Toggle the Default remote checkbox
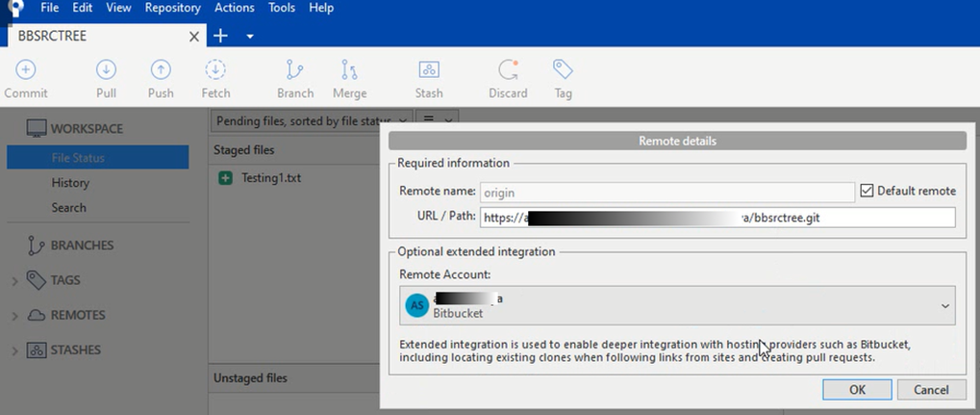 pos(867,191)
